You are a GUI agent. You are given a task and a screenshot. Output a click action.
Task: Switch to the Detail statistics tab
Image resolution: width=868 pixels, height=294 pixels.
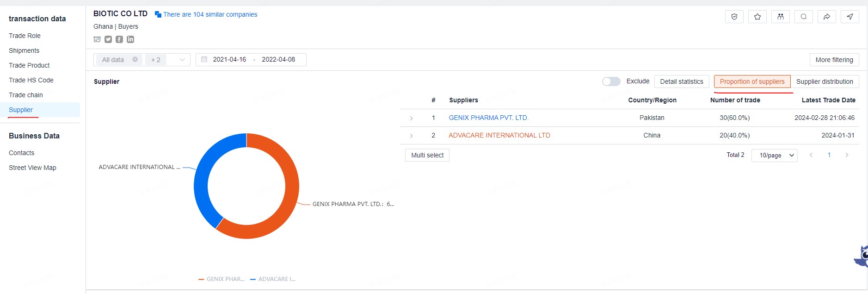point(682,81)
